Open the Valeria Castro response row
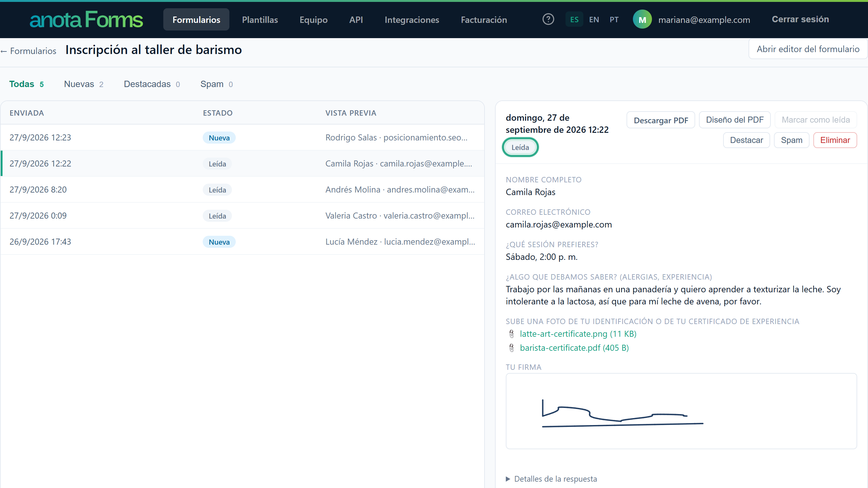This screenshot has width=868, height=488. (242, 216)
